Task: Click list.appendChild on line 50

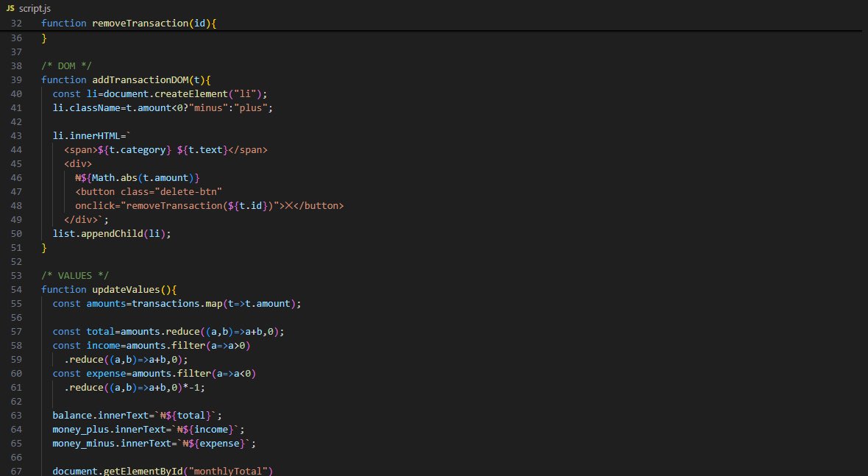Action: point(98,233)
